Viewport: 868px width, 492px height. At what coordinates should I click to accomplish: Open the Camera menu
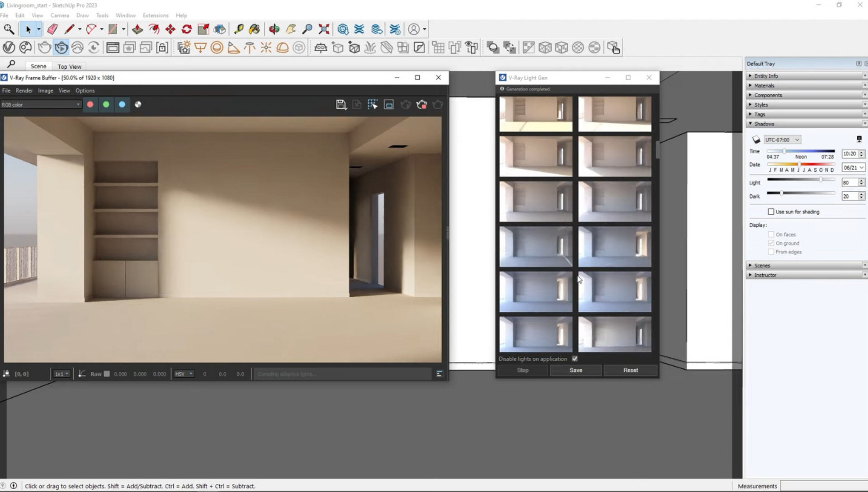[x=60, y=15]
